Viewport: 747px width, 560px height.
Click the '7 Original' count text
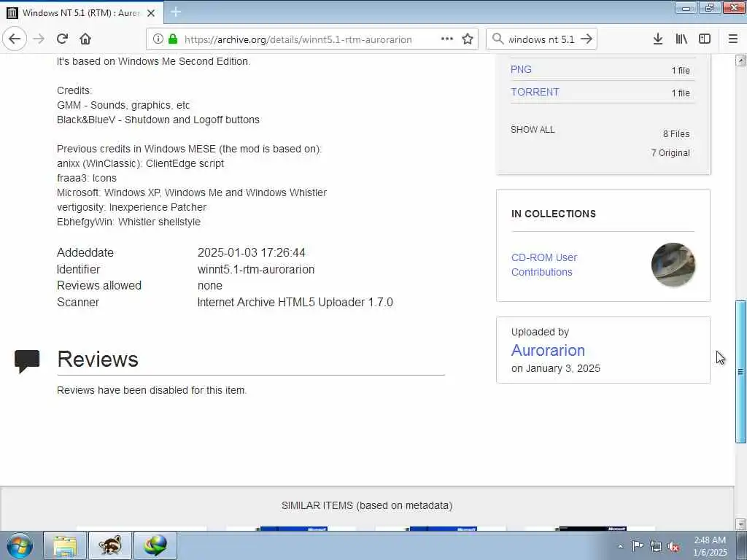tap(670, 153)
